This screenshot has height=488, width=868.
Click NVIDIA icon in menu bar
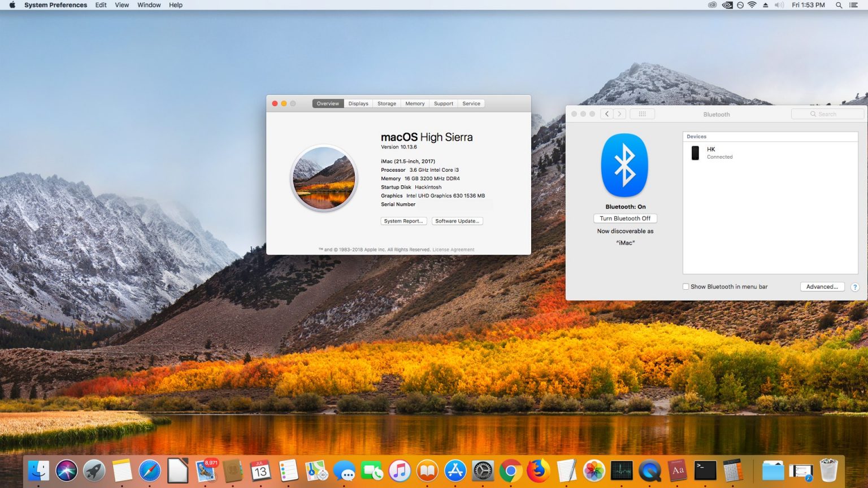(727, 5)
